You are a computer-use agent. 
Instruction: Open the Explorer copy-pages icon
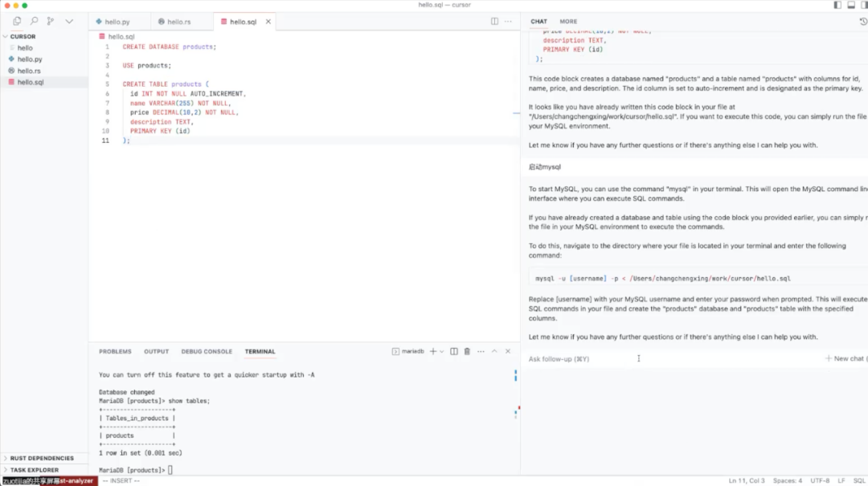[17, 22]
